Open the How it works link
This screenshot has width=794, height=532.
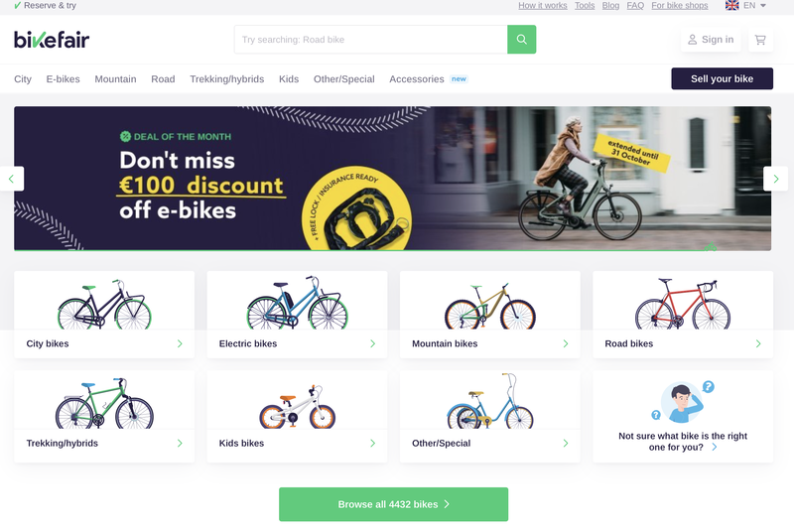click(542, 6)
